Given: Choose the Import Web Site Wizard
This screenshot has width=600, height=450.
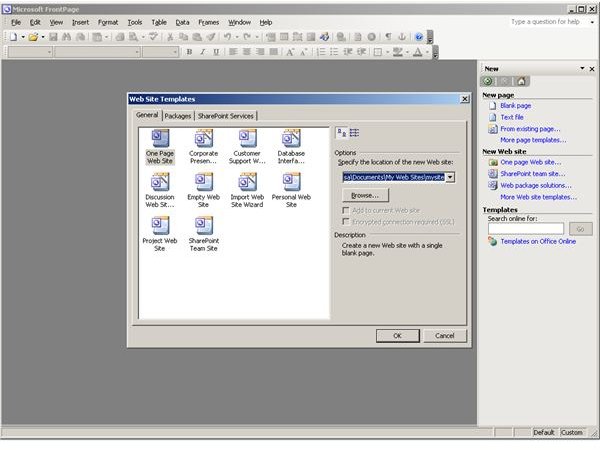Looking at the screenshot, I should (247, 191).
